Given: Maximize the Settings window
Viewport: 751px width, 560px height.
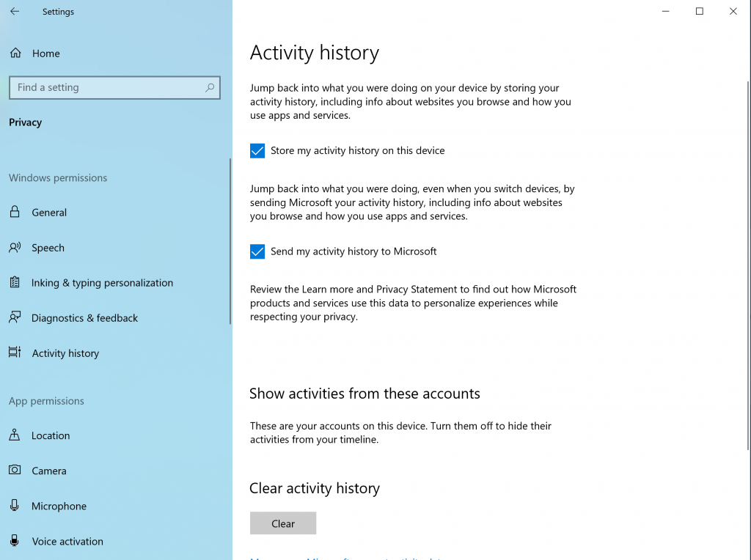Looking at the screenshot, I should [x=699, y=12].
